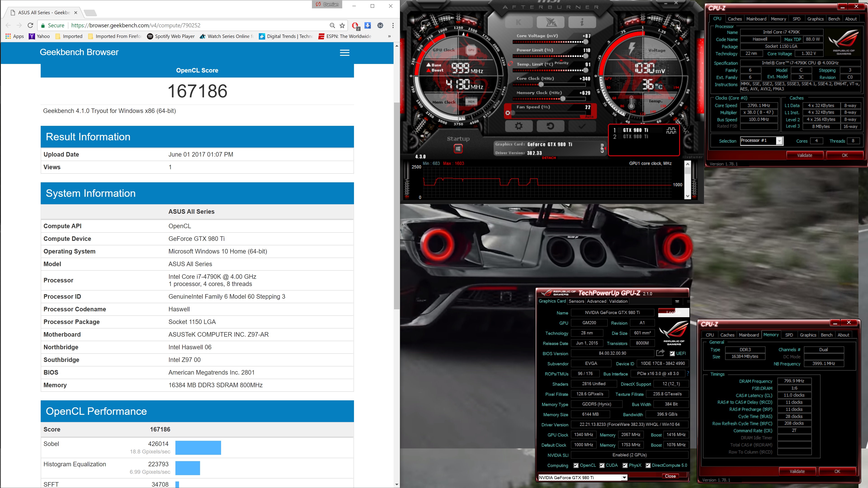Switch to the Sensors tab in GPU-Z
868x488 pixels.
[576, 301]
